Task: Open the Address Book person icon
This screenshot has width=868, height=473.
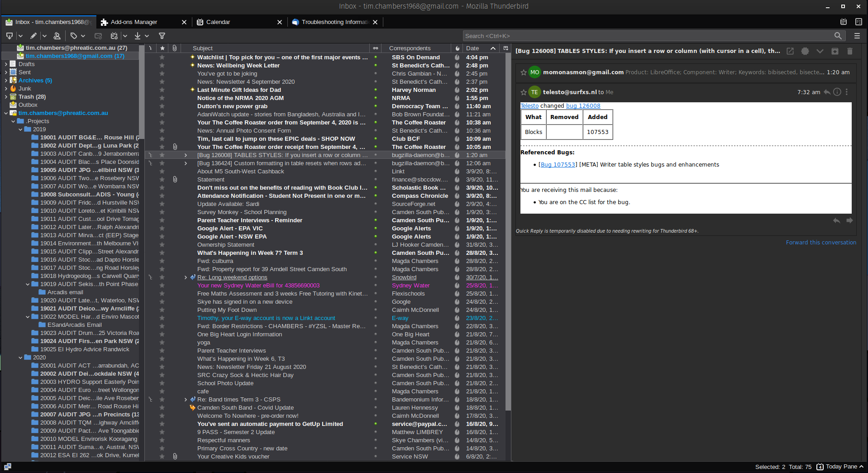Action: point(57,36)
